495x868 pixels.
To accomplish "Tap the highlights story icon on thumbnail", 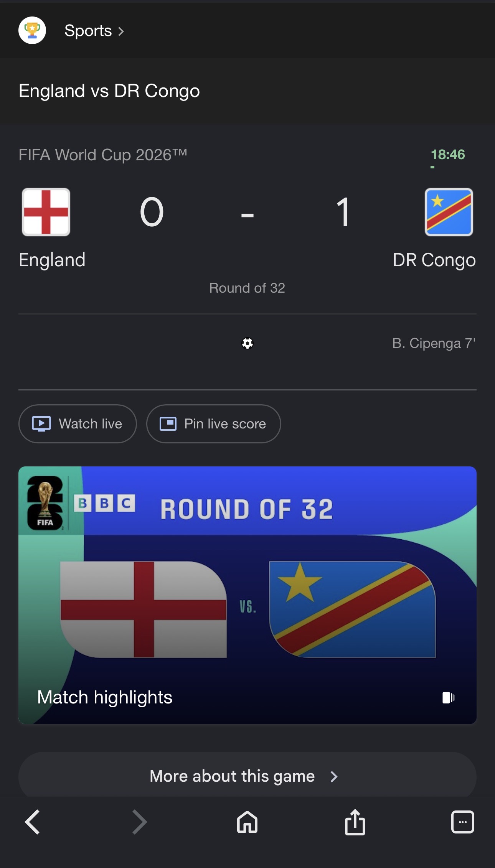I will [x=448, y=698].
